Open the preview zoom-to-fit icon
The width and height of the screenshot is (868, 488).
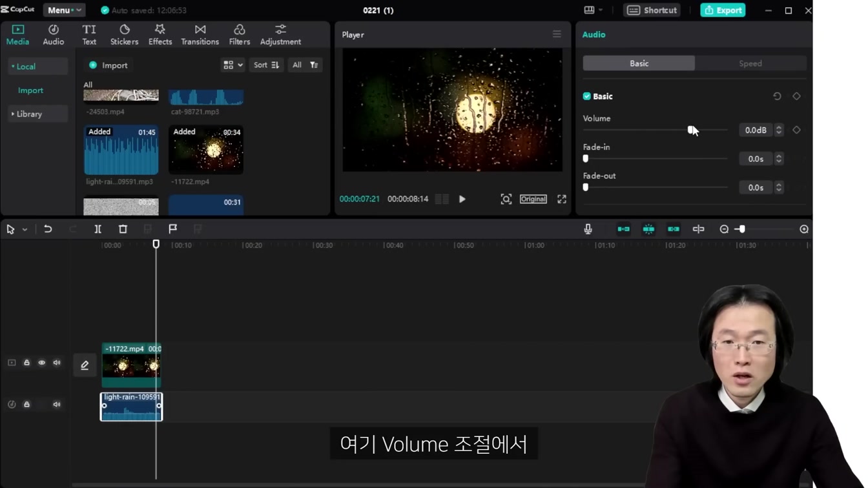coord(506,199)
